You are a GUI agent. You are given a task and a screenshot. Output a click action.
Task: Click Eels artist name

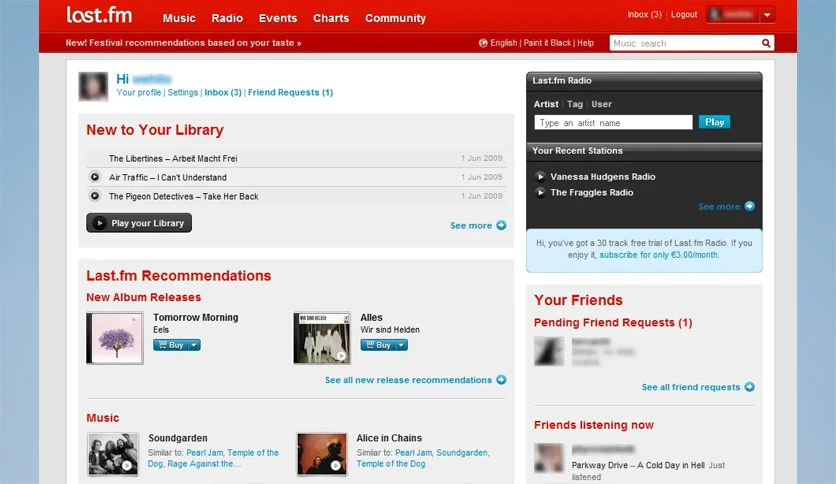point(160,329)
